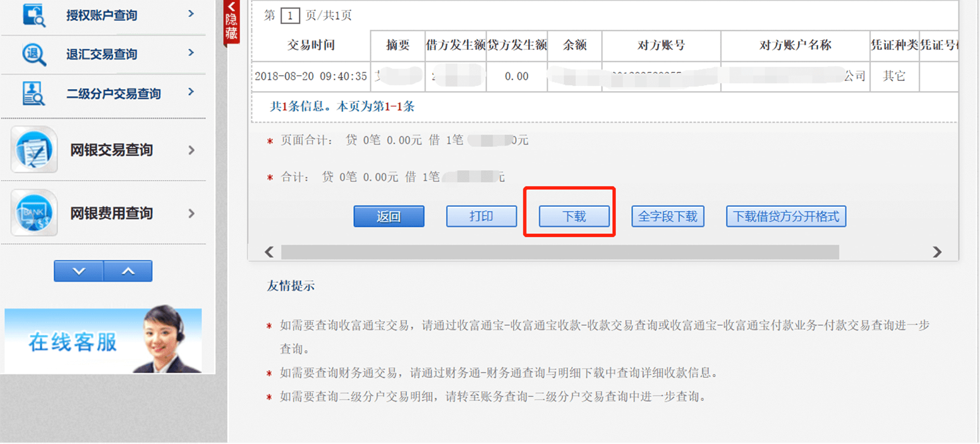Click the 下载 button

point(574,216)
